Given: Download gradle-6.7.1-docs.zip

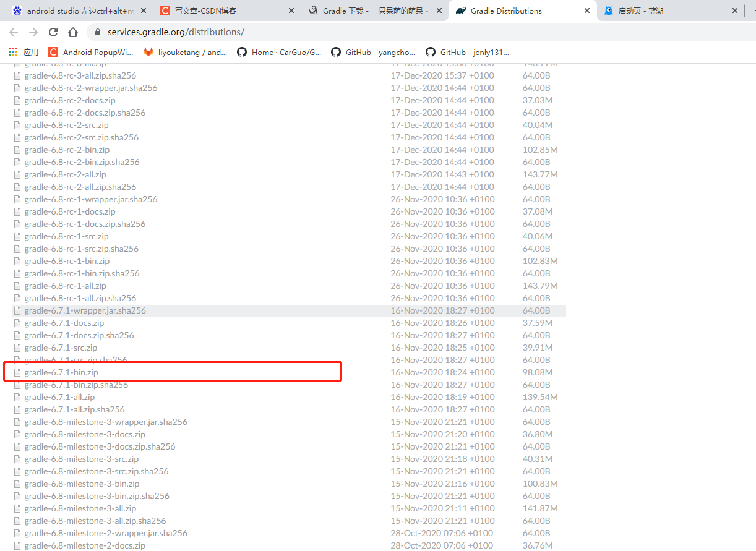Looking at the screenshot, I should [x=64, y=323].
